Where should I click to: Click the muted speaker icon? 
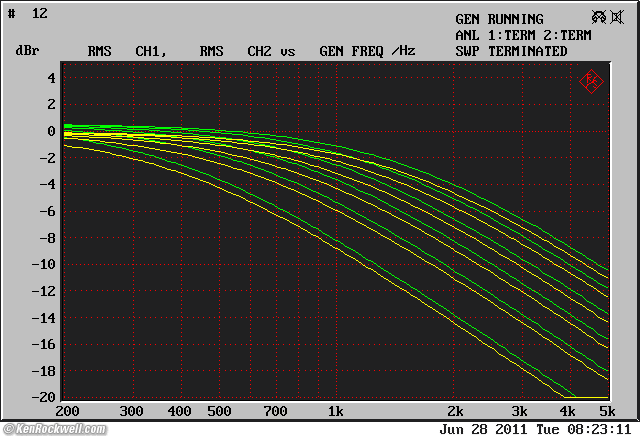coord(617,17)
